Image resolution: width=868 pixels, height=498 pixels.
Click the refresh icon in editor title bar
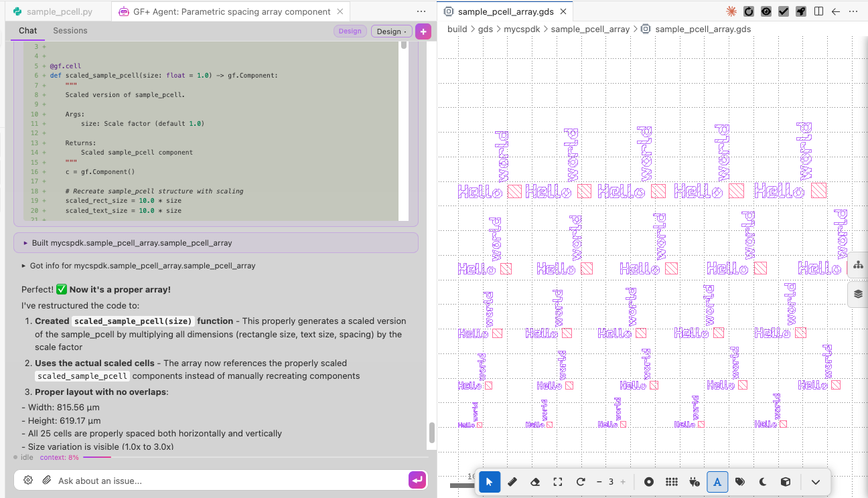click(749, 11)
